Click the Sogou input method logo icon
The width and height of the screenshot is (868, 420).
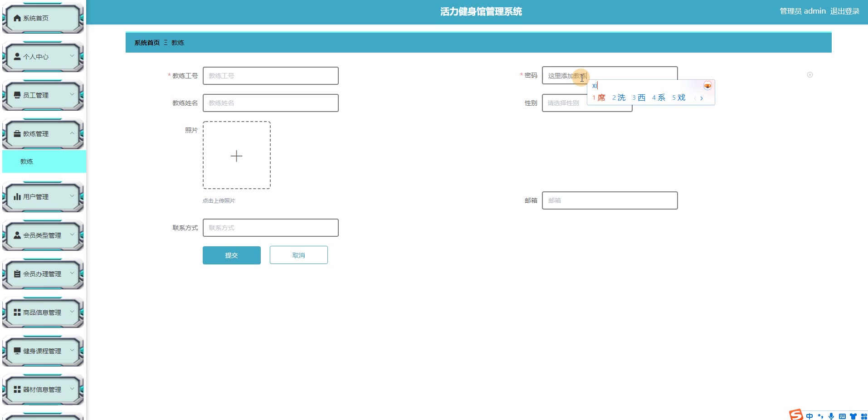(796, 415)
